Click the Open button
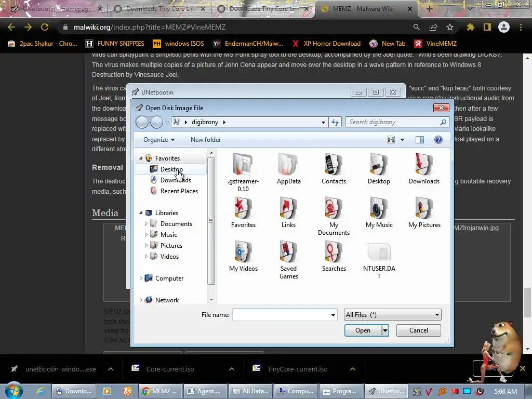The height and width of the screenshot is (399, 532). tap(363, 330)
